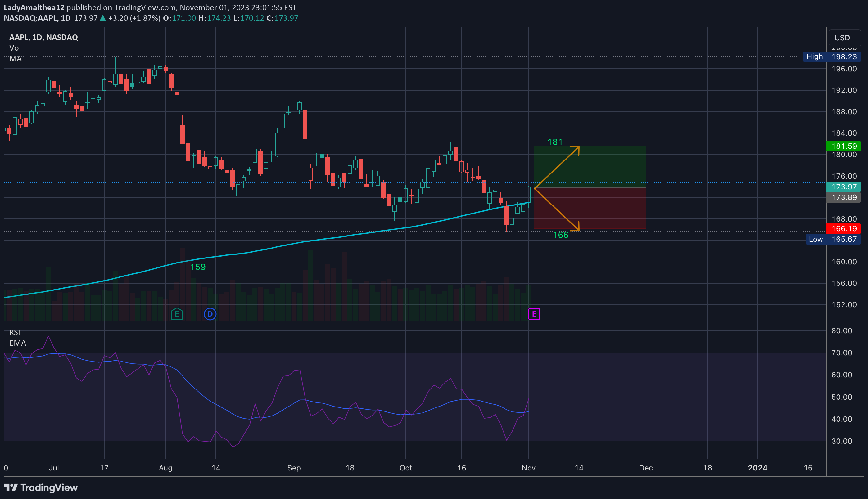Click the Vol indicator label
The width and height of the screenshot is (868, 499).
15,48
